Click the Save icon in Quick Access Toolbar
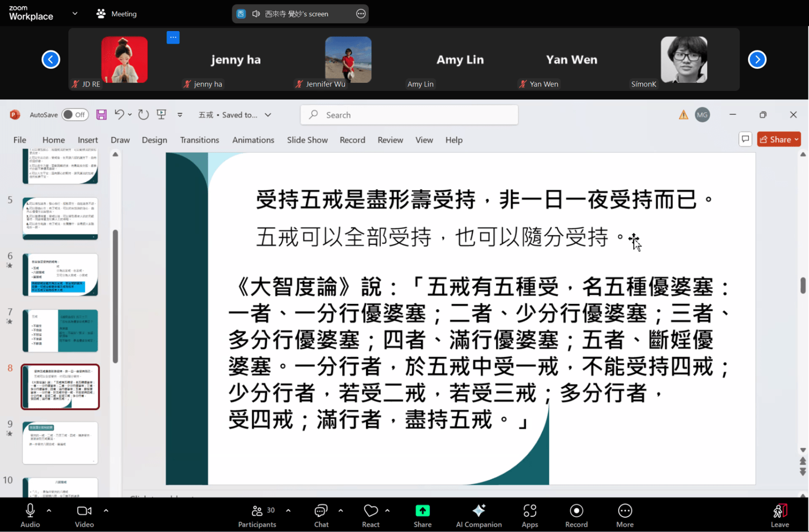Screen dimensions: 809x532 101,114
